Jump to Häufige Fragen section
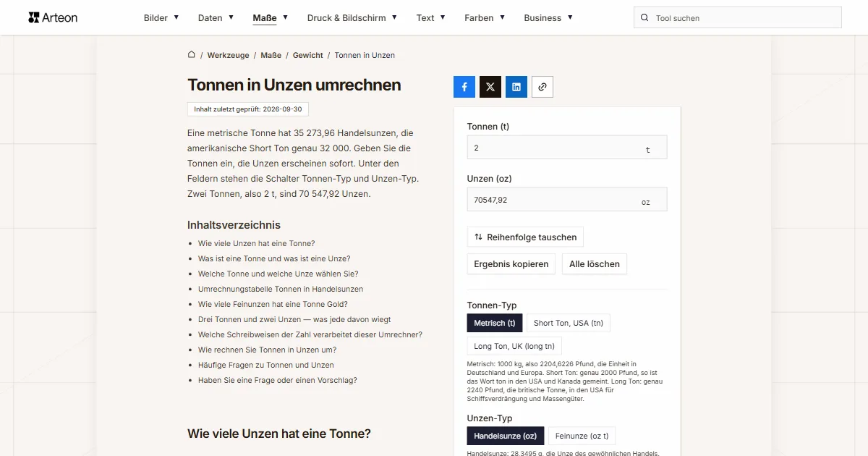 (x=266, y=365)
